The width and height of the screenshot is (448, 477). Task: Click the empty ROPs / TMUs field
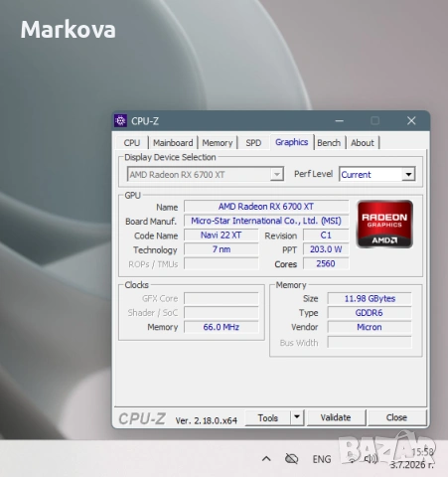tap(222, 264)
